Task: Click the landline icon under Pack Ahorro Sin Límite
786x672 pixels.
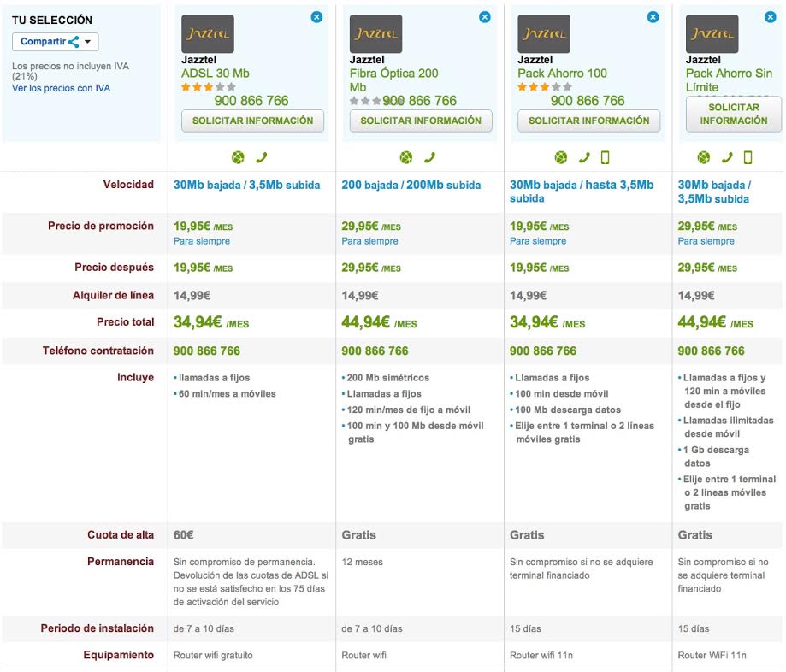Action: click(x=727, y=158)
